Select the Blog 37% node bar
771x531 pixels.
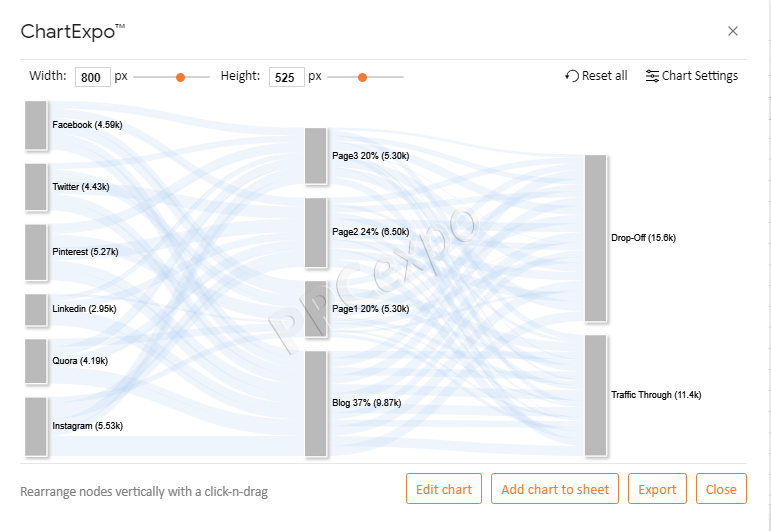pyautogui.click(x=316, y=403)
